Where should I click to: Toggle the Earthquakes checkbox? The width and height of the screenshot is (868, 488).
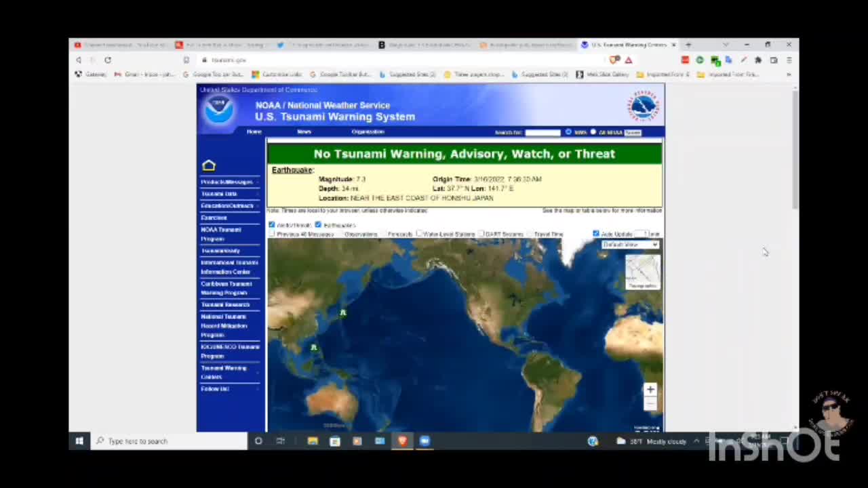pos(318,224)
